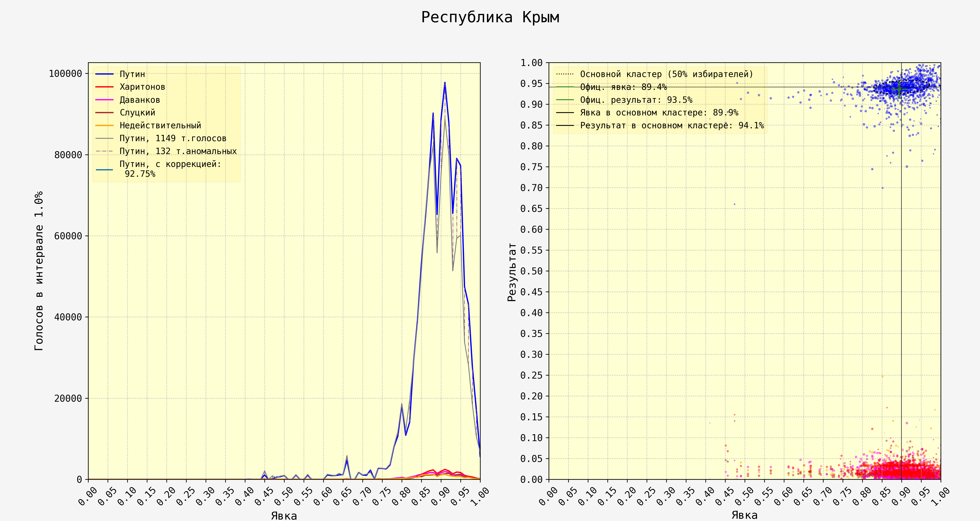
Task: Click the green cross marker of official result
Action: (x=899, y=89)
